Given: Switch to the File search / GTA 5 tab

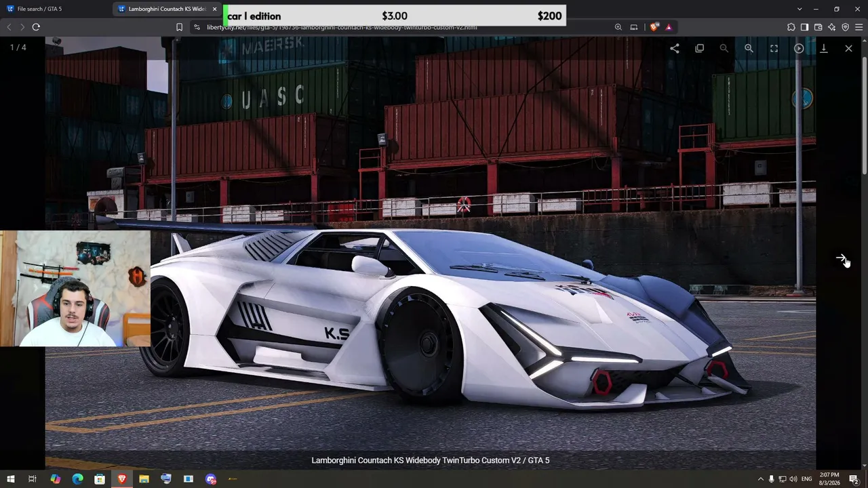Looking at the screenshot, I should [x=57, y=9].
